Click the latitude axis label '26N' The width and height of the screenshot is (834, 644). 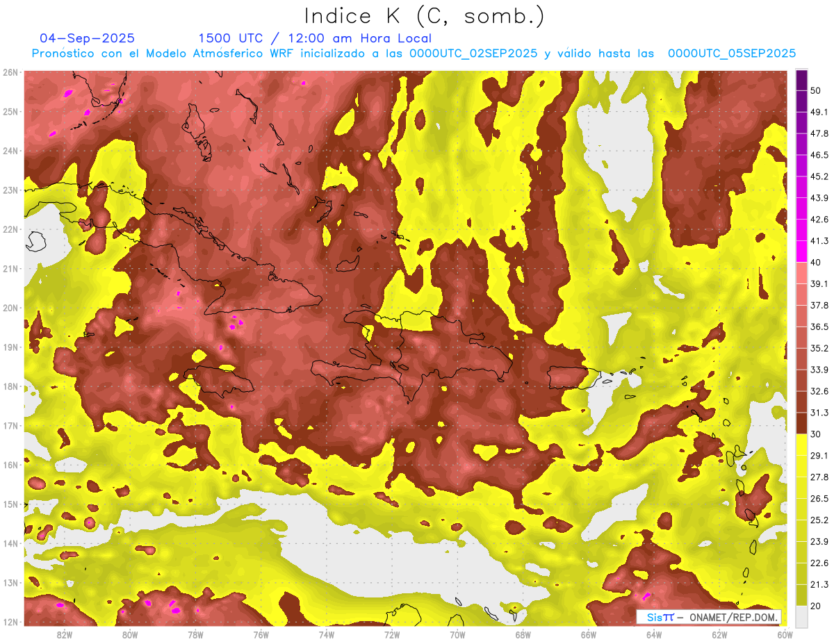click(10, 72)
